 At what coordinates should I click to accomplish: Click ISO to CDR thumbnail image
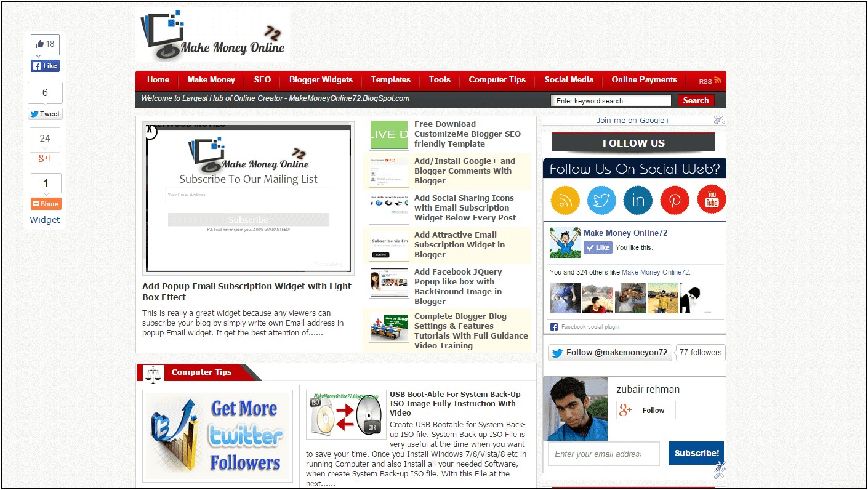346,414
